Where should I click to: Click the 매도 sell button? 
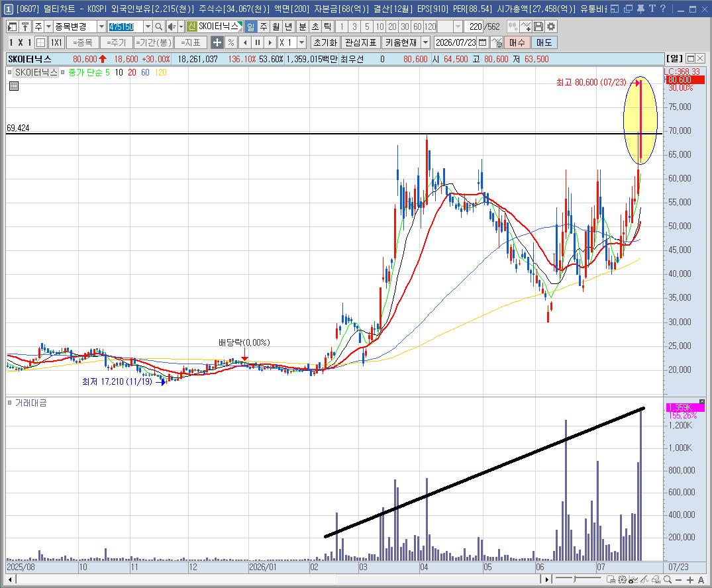(544, 42)
